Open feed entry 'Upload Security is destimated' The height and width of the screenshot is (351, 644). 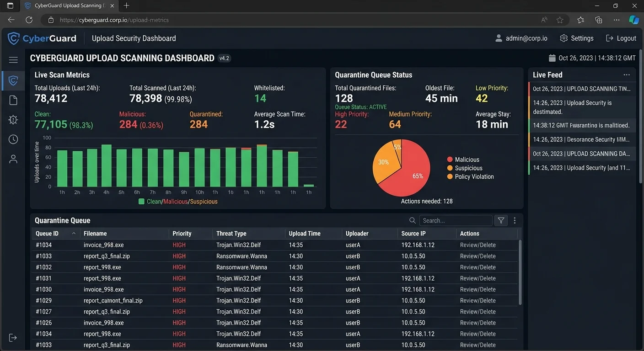coord(582,107)
